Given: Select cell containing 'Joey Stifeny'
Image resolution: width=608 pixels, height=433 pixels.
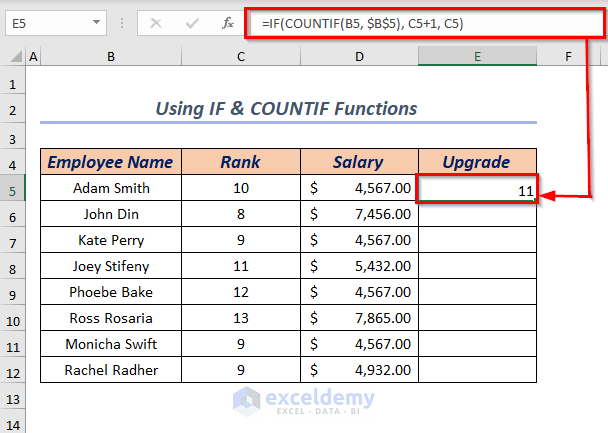Looking at the screenshot, I should 111,266.
